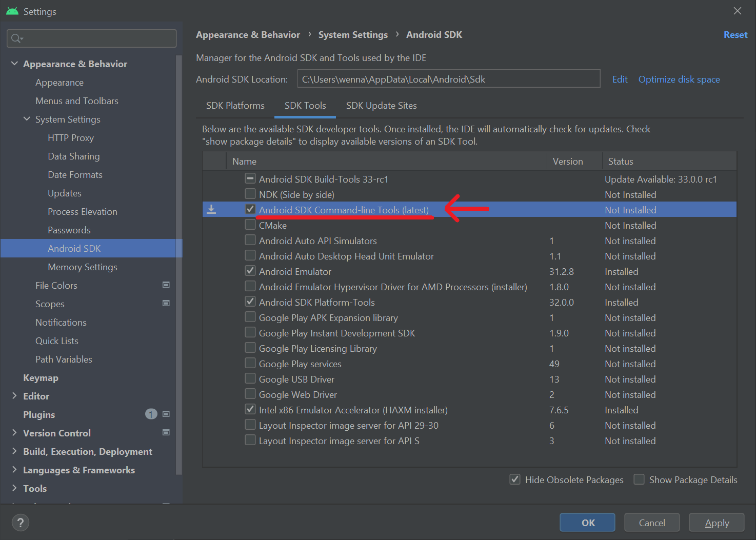Expand Languages & Frameworks section
The height and width of the screenshot is (540, 756).
point(14,470)
